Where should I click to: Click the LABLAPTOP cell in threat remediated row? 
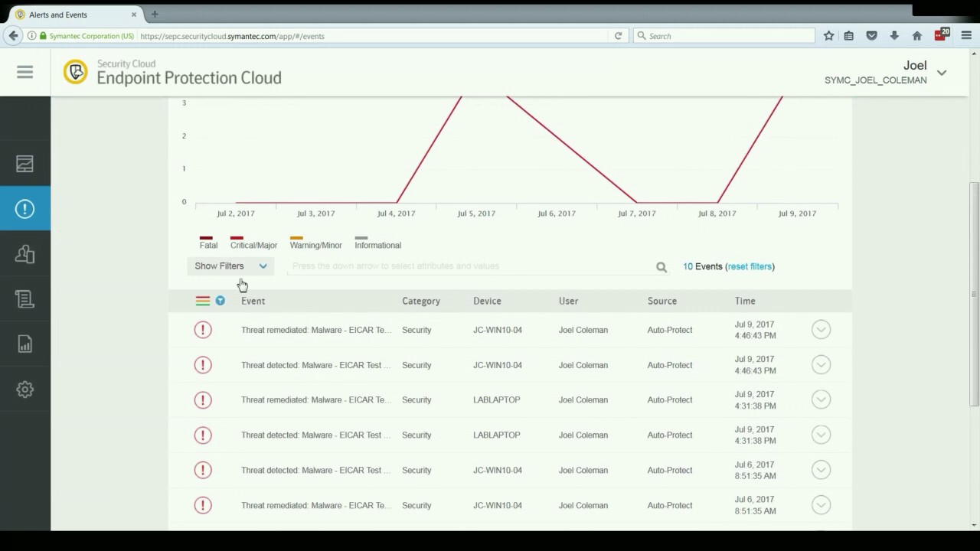[496, 399]
